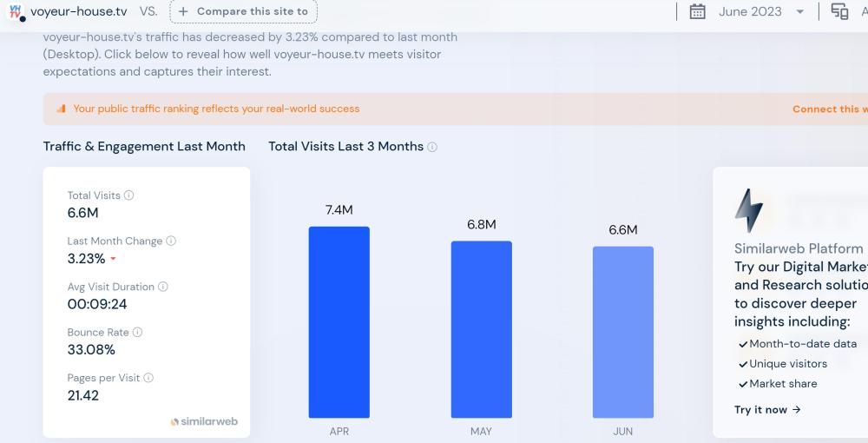Click the Similarweb Platform lightning logo
The width and height of the screenshot is (868, 443).
tap(748, 211)
